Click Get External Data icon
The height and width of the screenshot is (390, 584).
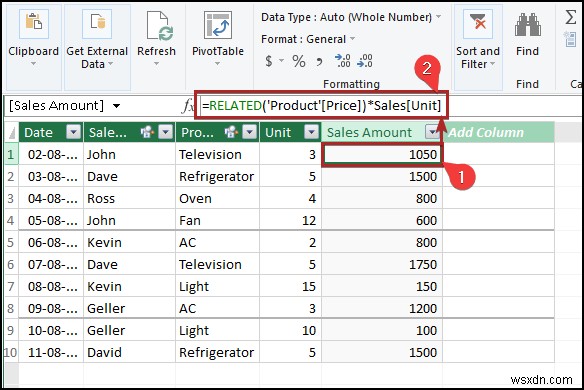(97, 25)
